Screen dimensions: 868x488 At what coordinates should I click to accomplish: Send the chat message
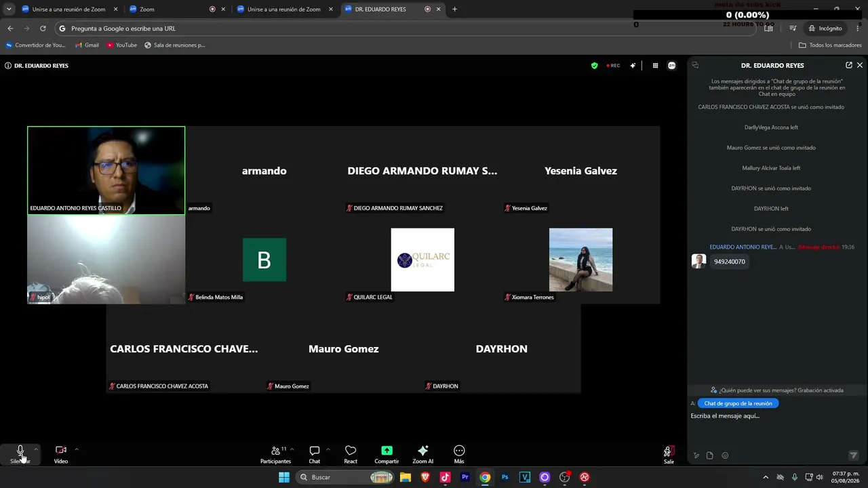pyautogui.click(x=854, y=455)
